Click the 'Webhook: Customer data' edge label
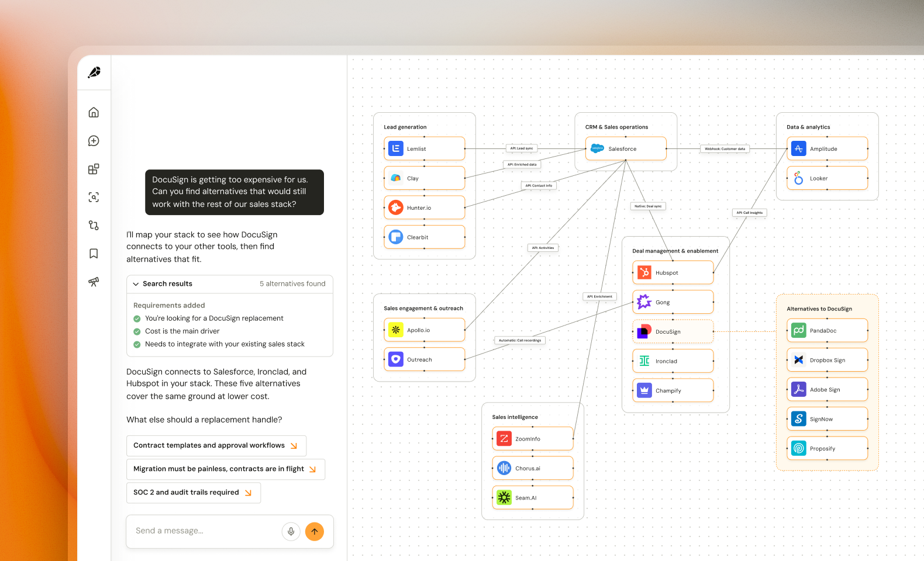Viewport: 924px width, 561px height. click(x=725, y=149)
